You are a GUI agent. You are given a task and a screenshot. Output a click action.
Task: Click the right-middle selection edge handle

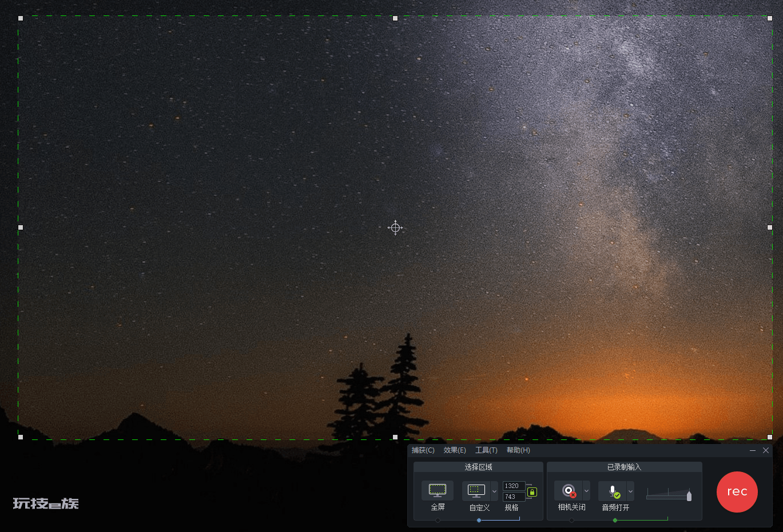[x=770, y=227]
